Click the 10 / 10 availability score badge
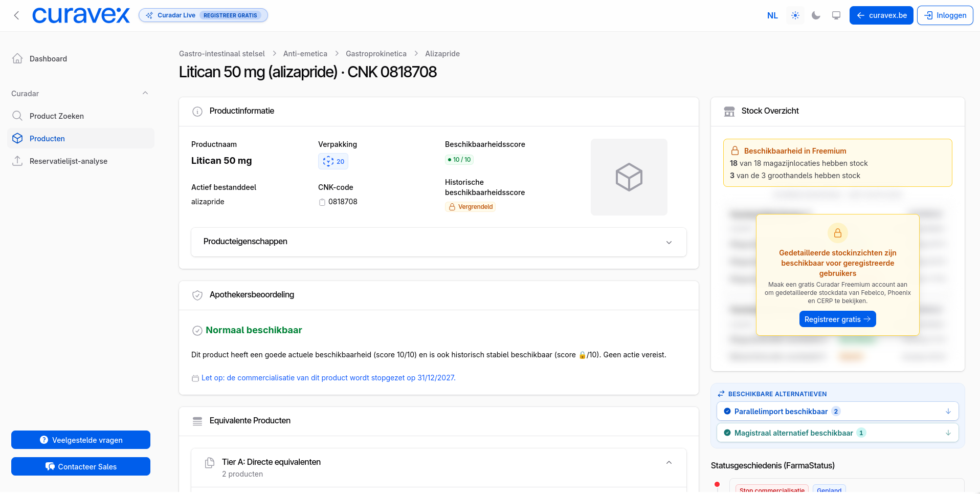The width and height of the screenshot is (980, 494). pos(459,160)
